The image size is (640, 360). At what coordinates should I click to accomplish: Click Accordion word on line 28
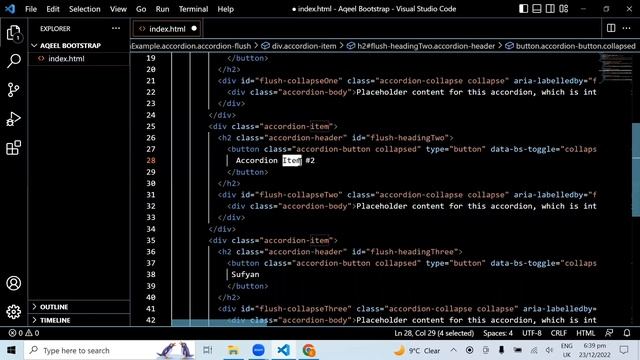click(256, 160)
